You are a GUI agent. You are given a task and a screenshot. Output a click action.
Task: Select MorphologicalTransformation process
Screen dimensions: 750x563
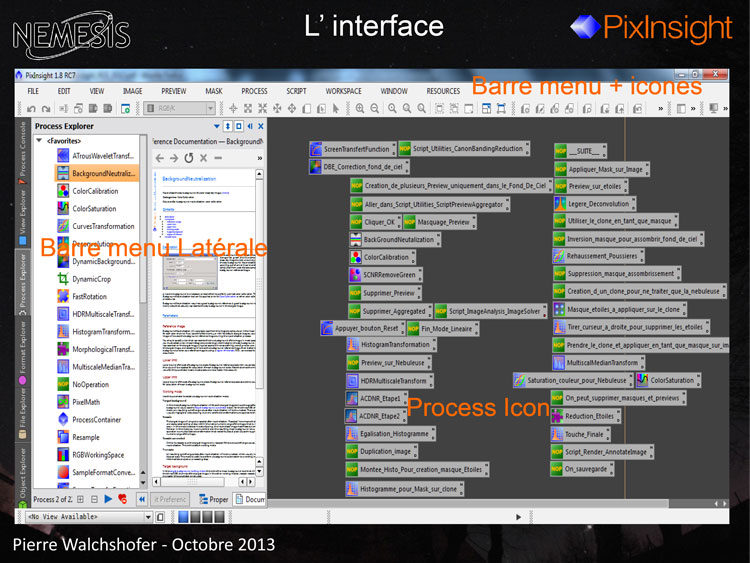click(96, 349)
